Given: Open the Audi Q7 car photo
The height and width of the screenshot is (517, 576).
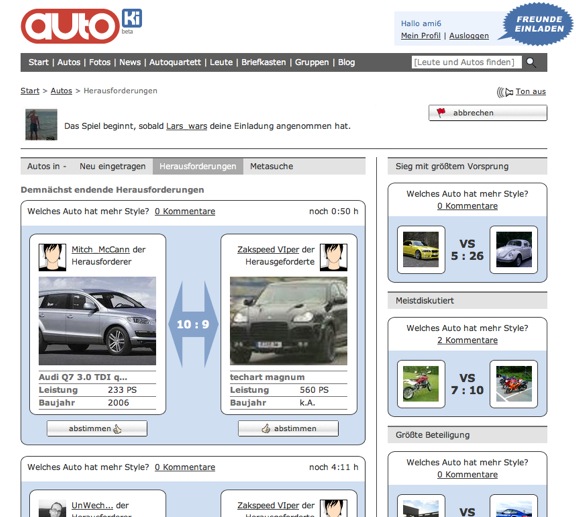Looking at the screenshot, I should point(97,321).
